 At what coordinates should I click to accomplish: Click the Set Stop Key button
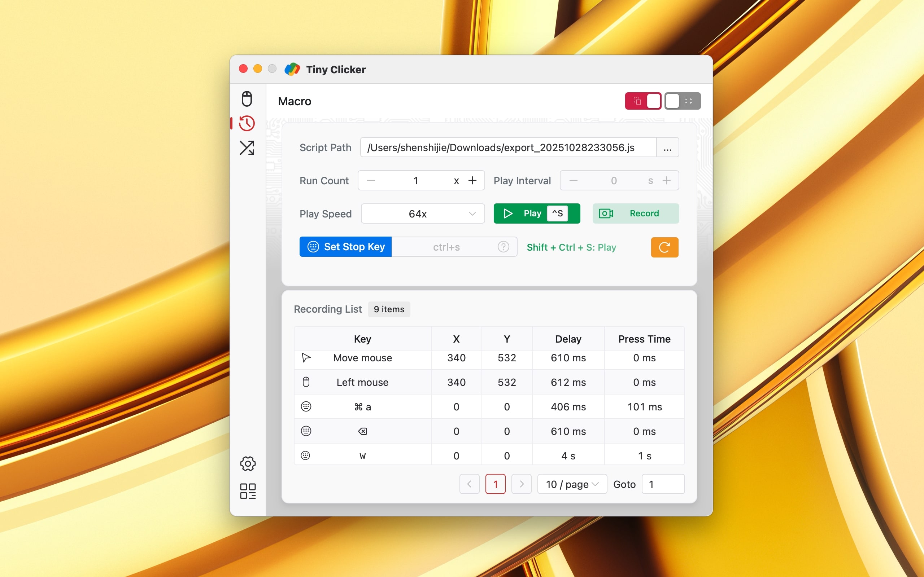pos(345,247)
